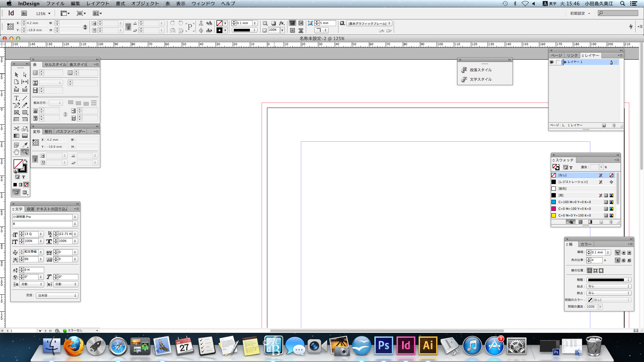
Task: Open the レイアウト menu
Action: point(98,4)
